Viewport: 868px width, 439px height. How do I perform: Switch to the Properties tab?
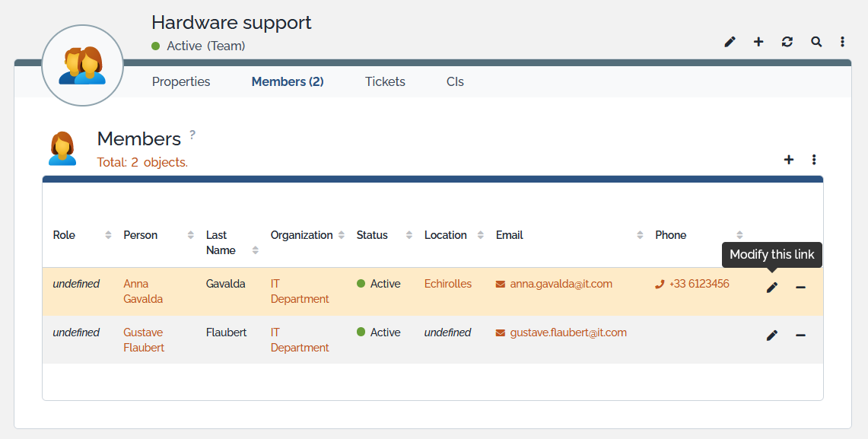pos(181,81)
